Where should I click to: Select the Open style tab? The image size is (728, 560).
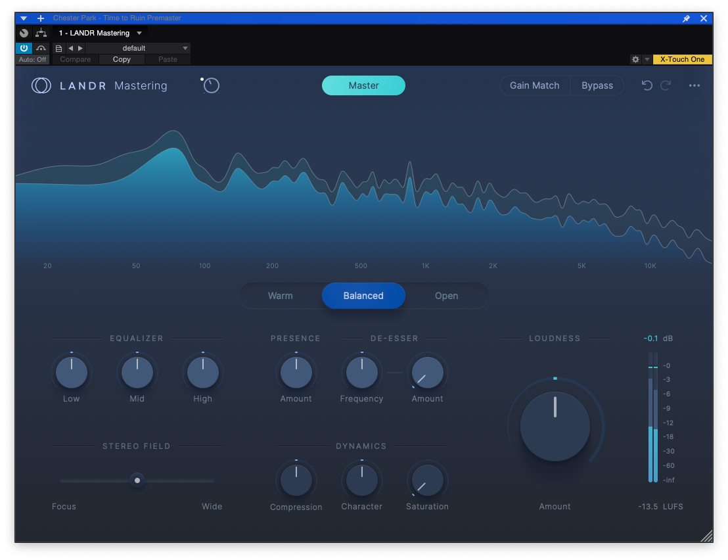coord(446,296)
